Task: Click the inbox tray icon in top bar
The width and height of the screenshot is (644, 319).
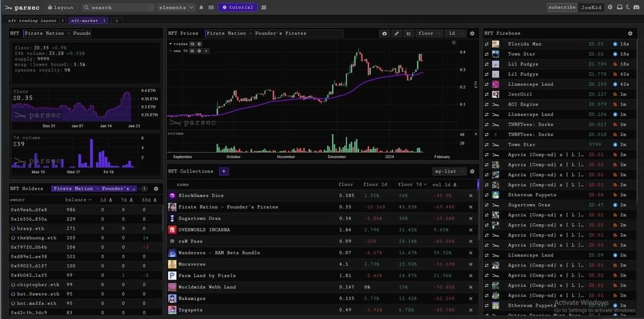Action: 620,7
